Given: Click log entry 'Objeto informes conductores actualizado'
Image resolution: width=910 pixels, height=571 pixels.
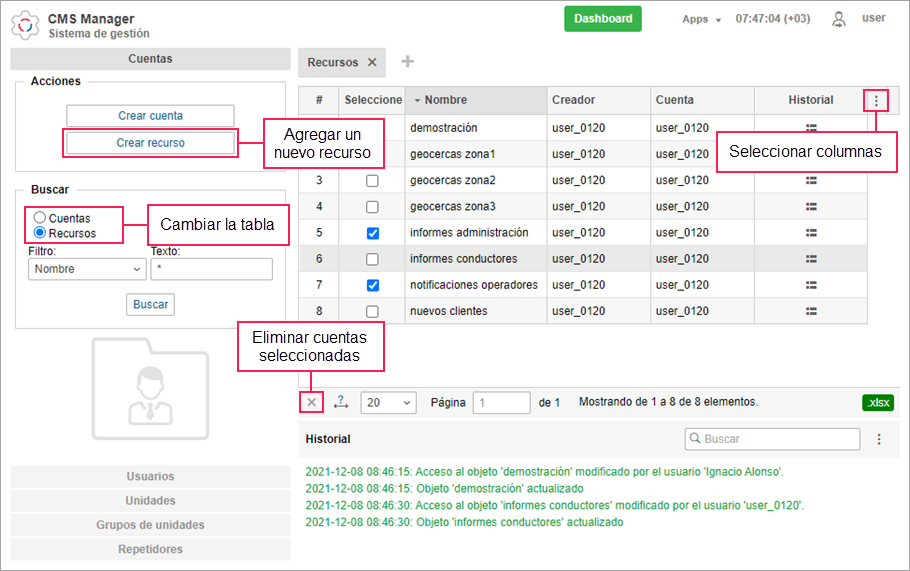Looking at the screenshot, I should pyautogui.click(x=464, y=522).
